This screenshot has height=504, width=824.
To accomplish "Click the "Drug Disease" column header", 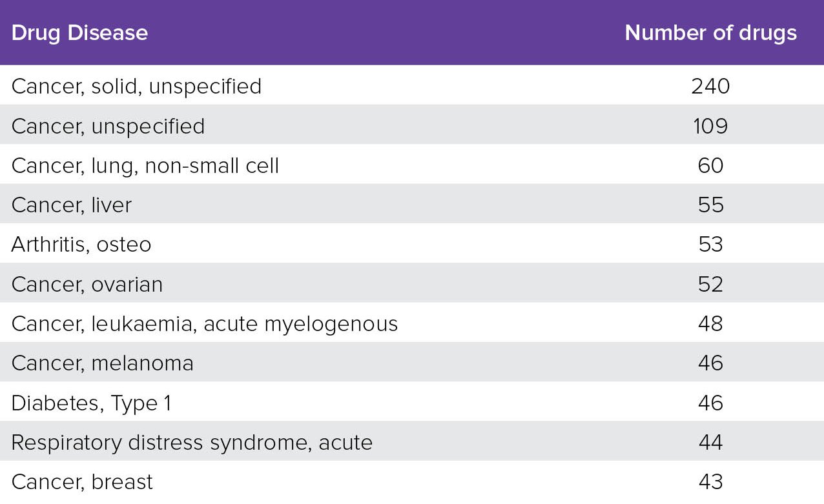I will (x=79, y=33).
